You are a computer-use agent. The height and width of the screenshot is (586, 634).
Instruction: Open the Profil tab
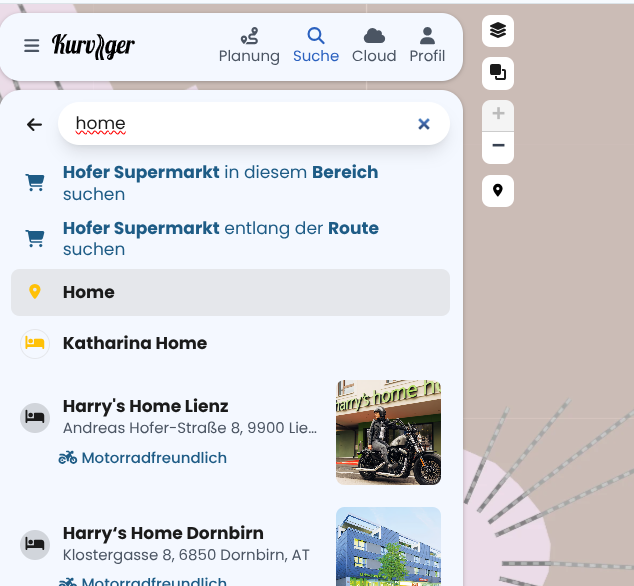pos(427,45)
